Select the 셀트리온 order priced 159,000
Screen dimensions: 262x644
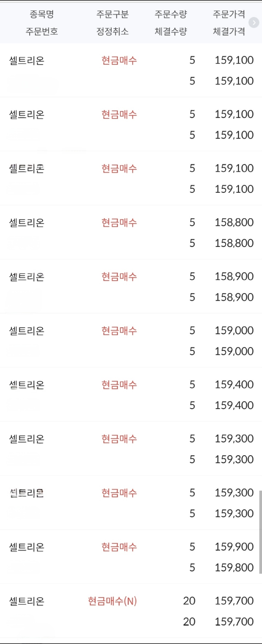[x=131, y=340]
